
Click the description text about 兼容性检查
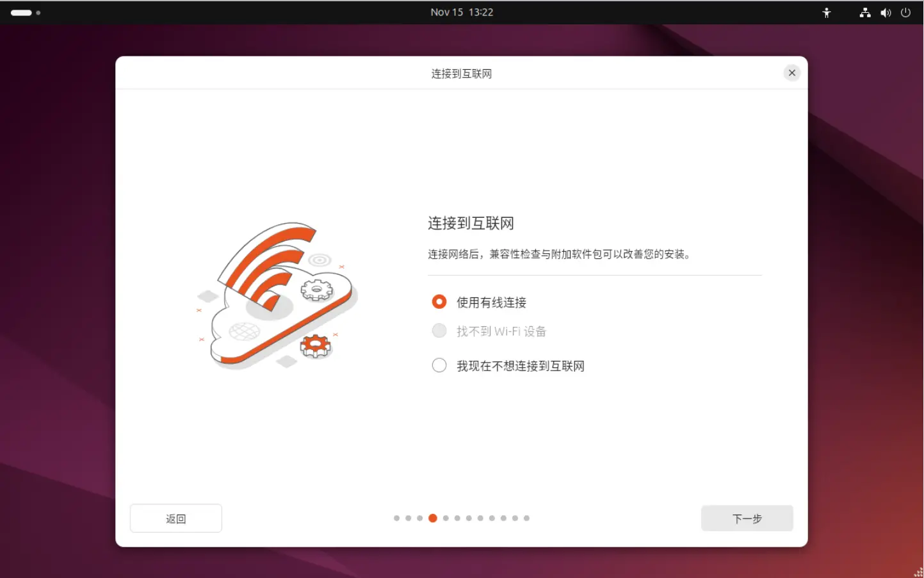pos(558,254)
